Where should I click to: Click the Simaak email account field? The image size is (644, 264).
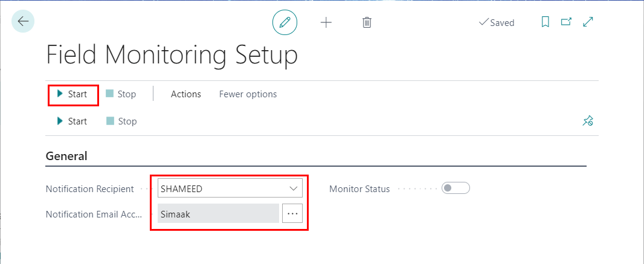pos(219,213)
